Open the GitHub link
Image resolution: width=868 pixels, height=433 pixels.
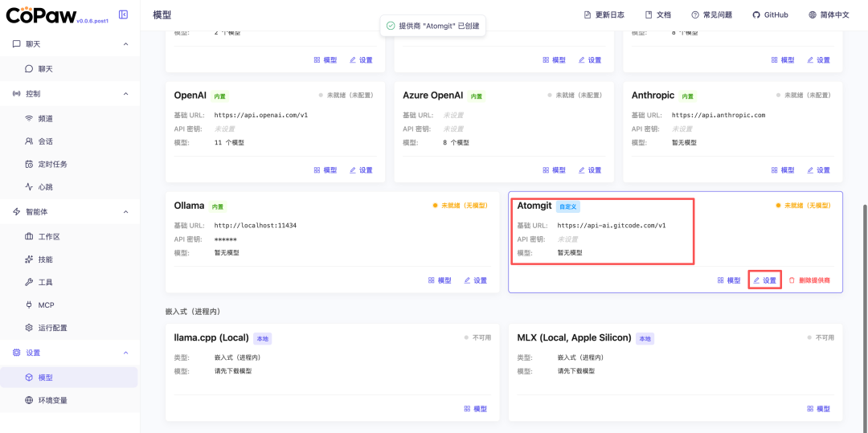click(770, 15)
